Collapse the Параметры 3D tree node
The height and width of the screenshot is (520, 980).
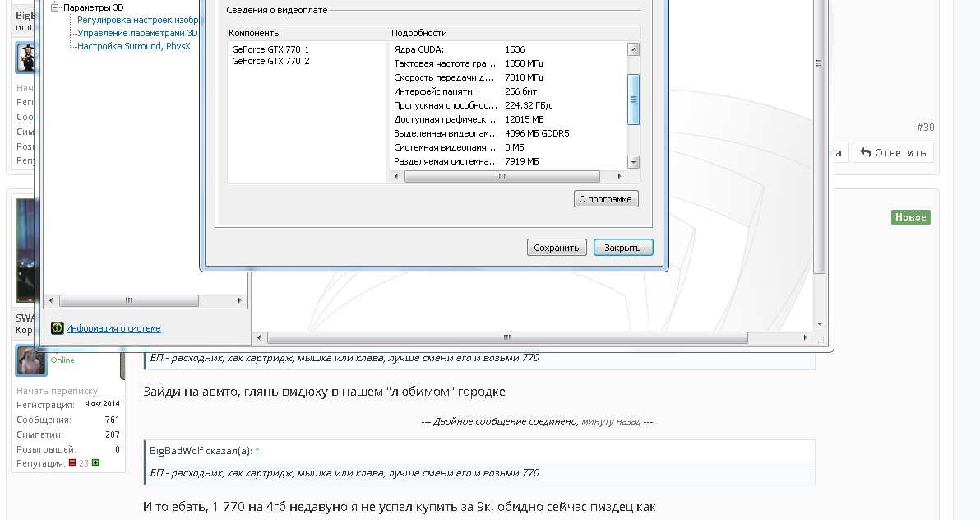point(55,7)
